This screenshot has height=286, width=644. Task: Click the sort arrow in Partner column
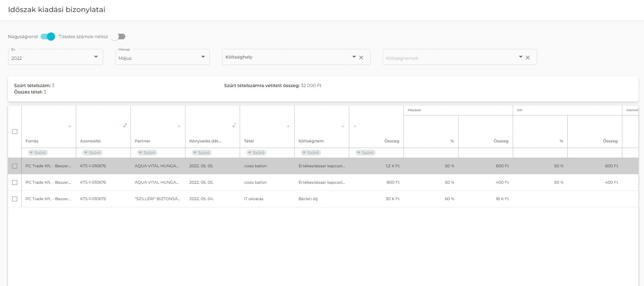pyautogui.click(x=179, y=127)
